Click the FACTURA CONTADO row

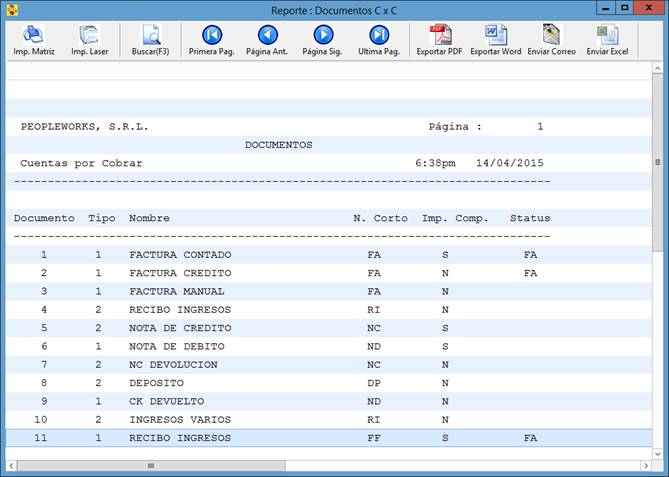[x=180, y=255]
